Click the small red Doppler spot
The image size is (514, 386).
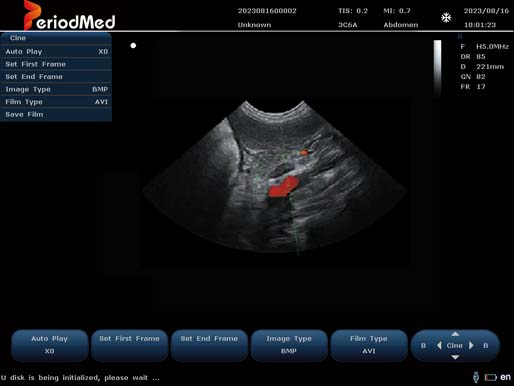click(304, 153)
